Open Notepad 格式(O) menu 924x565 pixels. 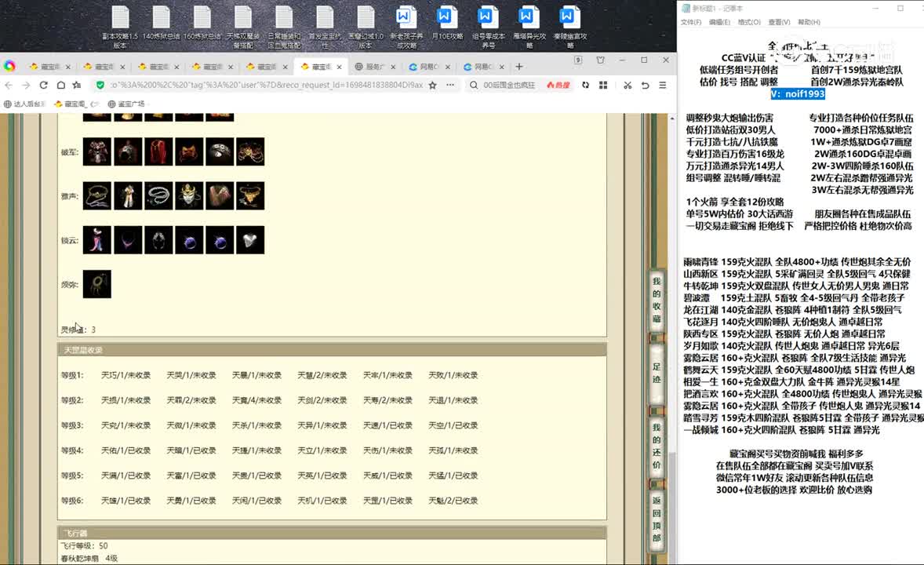pos(749,22)
